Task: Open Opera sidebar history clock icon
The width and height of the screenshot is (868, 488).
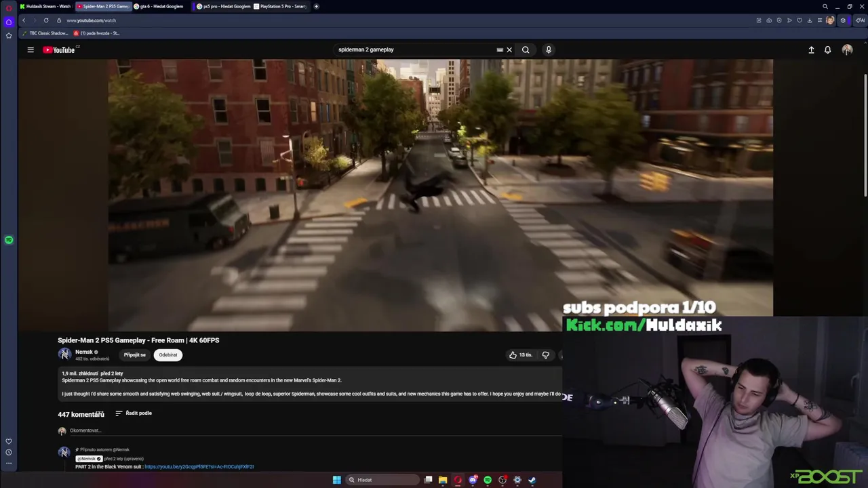Action: (9, 452)
